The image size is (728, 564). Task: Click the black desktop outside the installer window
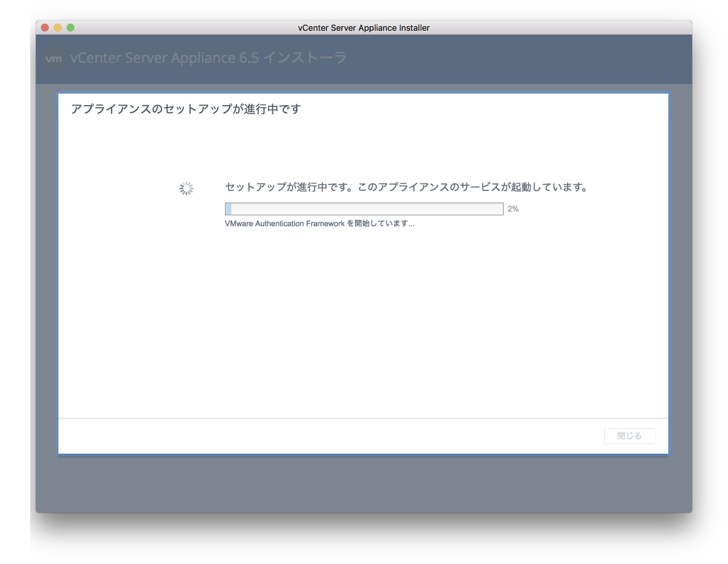tap(364, 538)
